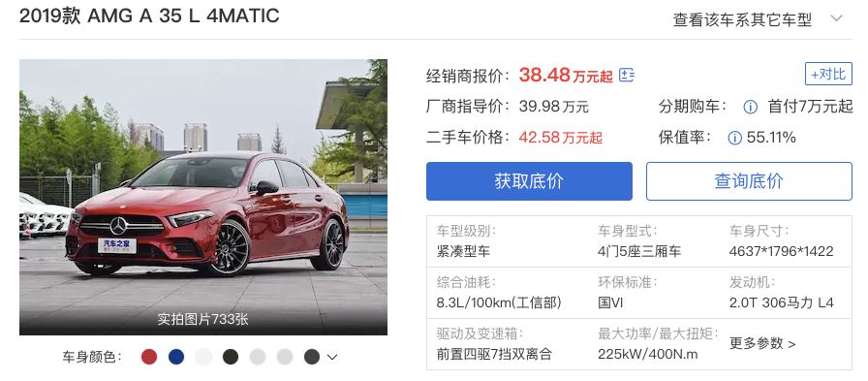Click the 保值率 info icon
The height and width of the screenshot is (381, 868).
(734, 138)
